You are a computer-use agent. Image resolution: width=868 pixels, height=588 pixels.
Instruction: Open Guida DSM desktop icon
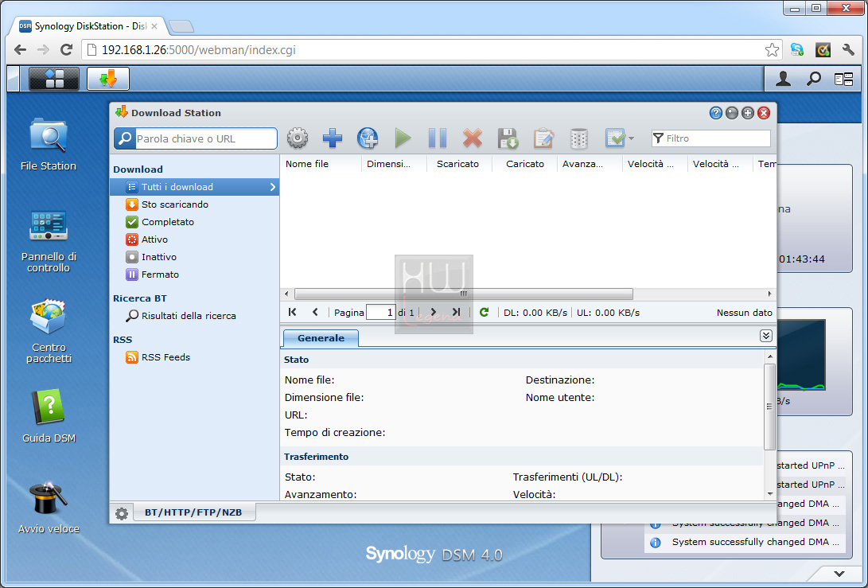[x=49, y=416]
